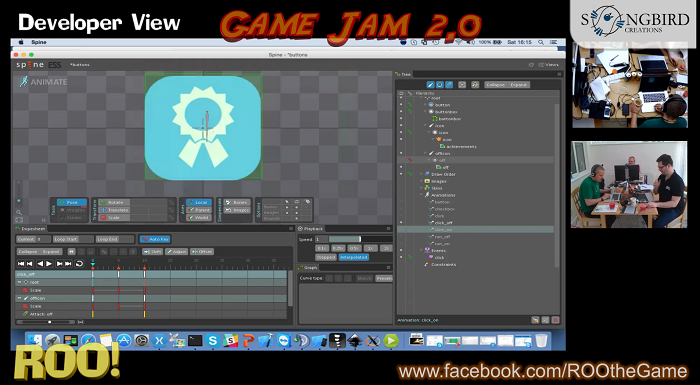Toggle Auto Key on or off

point(155,239)
